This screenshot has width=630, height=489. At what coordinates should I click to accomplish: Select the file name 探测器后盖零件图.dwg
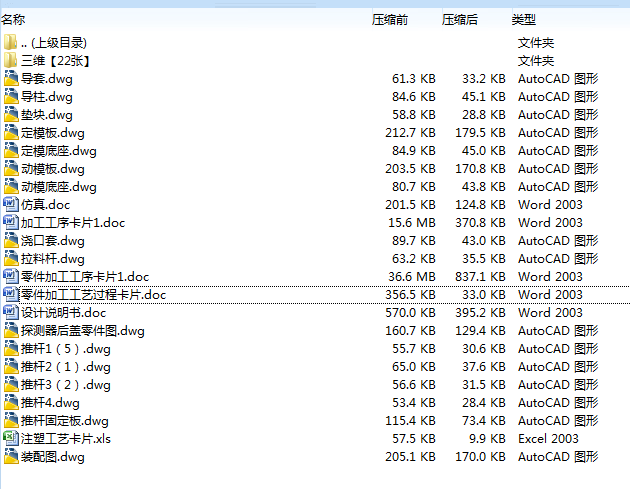[x=83, y=331]
